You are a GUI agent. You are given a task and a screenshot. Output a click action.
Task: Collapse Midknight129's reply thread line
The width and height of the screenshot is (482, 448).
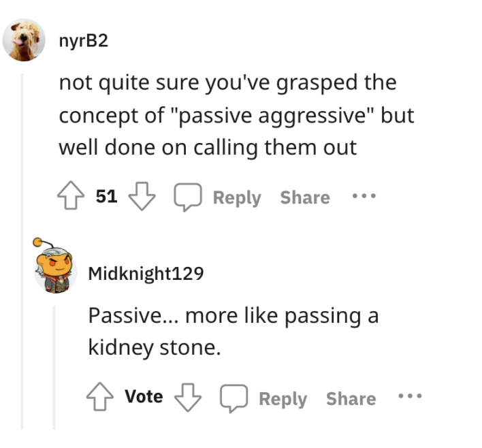pos(54,368)
